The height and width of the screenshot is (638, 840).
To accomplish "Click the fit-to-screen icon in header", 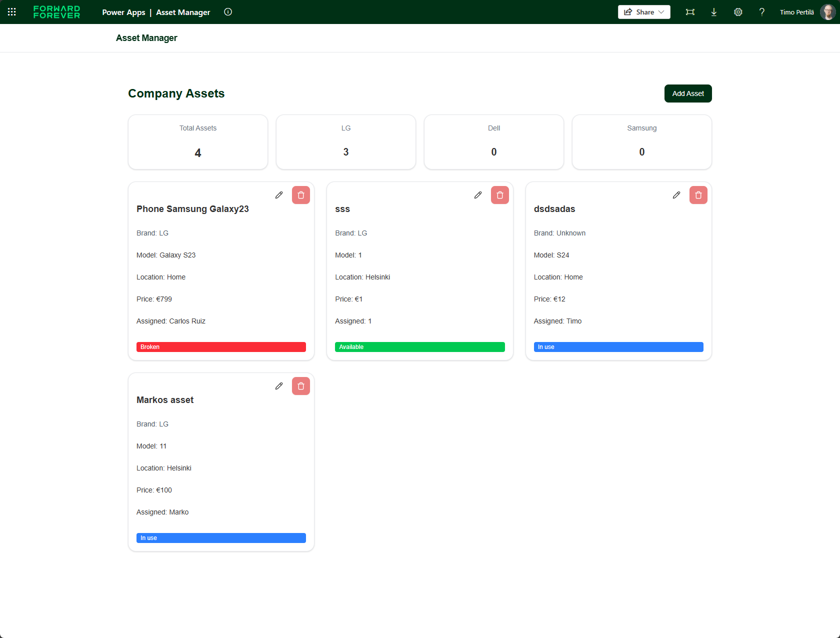I will pos(690,12).
